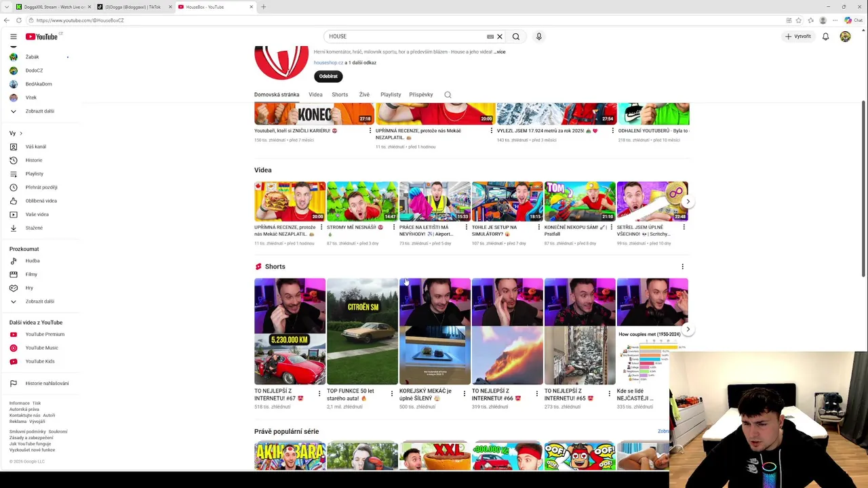
Task: Open Oblíbená videa in the sidebar
Action: point(41,201)
